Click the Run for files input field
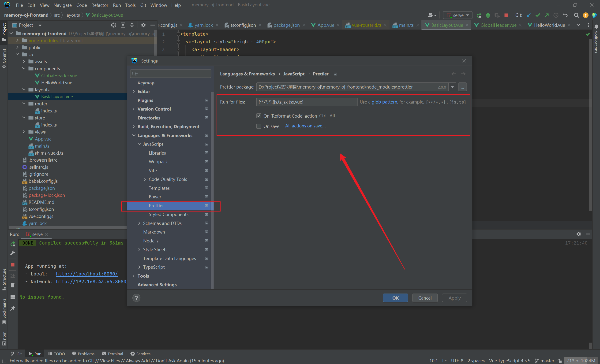 306,101
